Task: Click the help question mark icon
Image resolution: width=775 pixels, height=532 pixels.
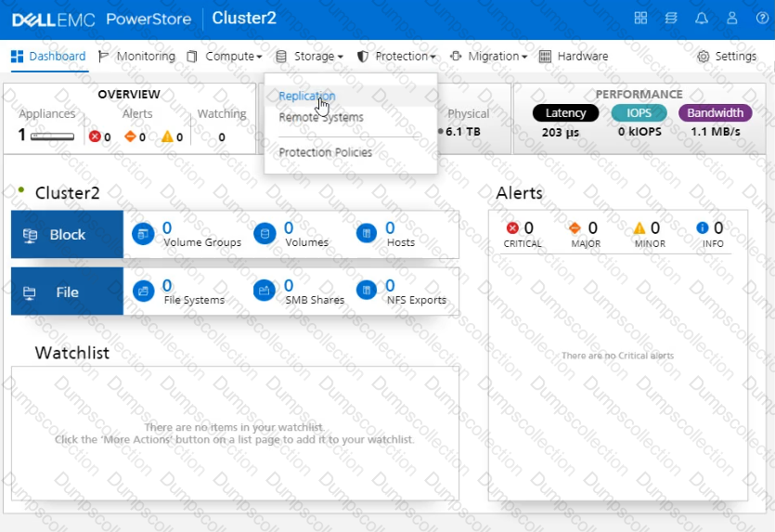Action: click(762, 19)
